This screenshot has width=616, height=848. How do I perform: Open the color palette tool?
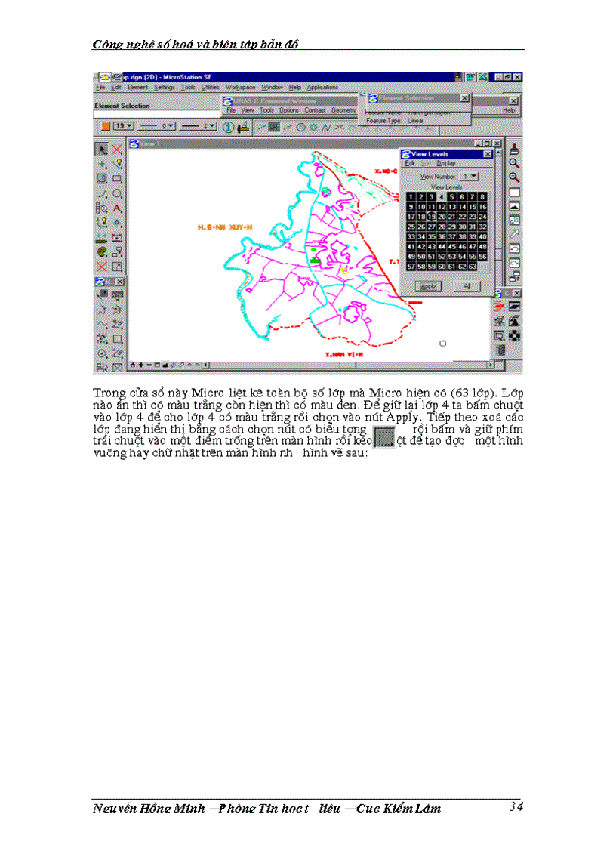tap(100, 252)
